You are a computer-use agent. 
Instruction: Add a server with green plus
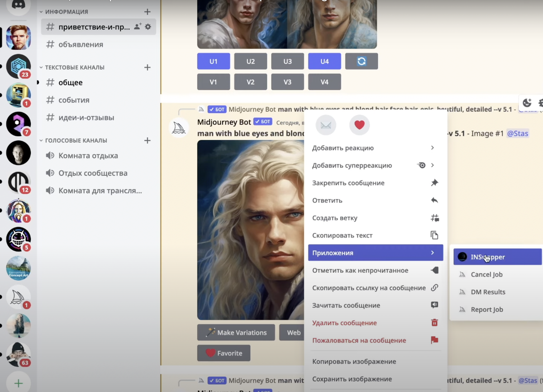point(19,383)
